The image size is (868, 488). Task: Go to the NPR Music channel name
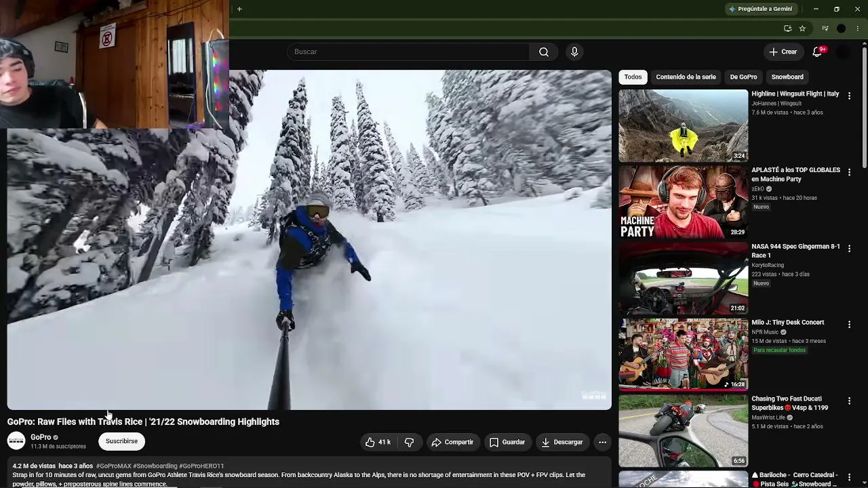pos(765,333)
